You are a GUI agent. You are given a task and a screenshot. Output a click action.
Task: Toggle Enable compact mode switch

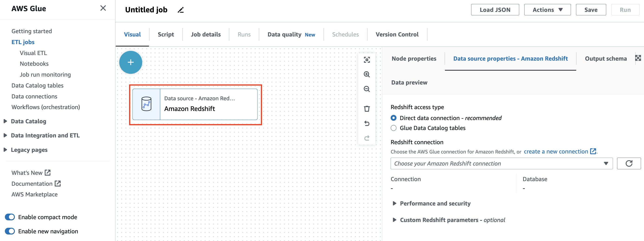click(x=10, y=217)
